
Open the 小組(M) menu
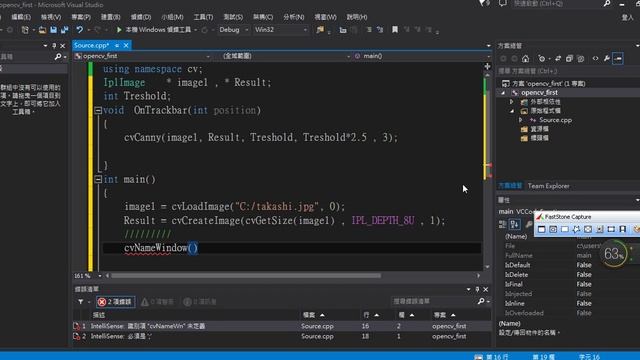point(172,17)
